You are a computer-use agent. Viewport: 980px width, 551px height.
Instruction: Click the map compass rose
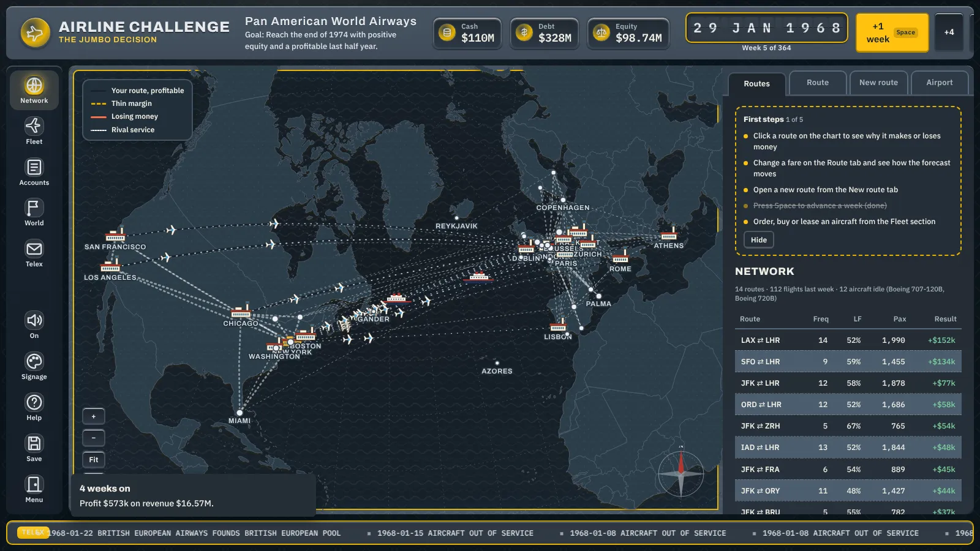point(680,473)
